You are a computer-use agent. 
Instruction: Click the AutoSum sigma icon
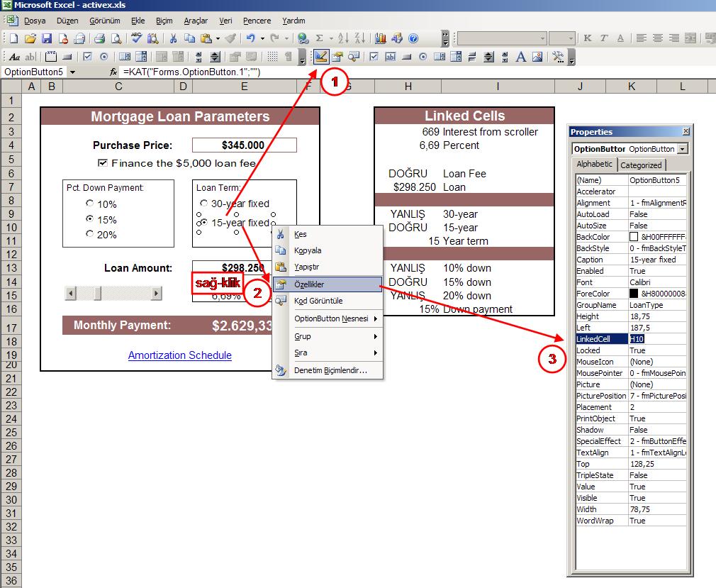[320, 38]
